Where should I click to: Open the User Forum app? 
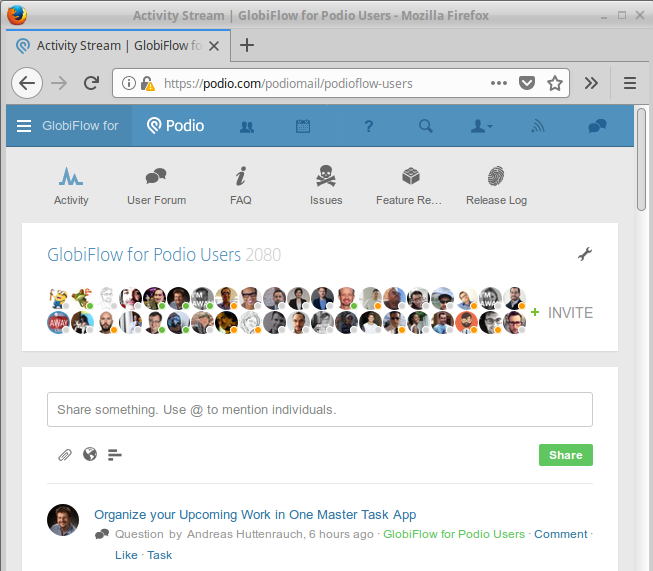(156, 186)
